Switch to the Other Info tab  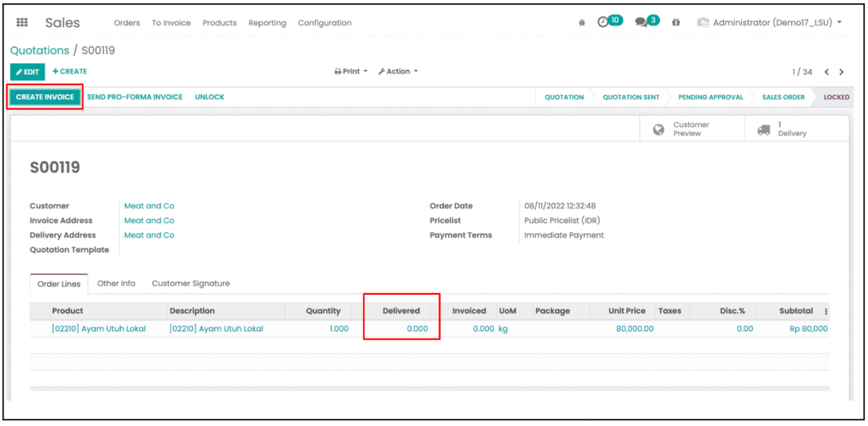(116, 283)
